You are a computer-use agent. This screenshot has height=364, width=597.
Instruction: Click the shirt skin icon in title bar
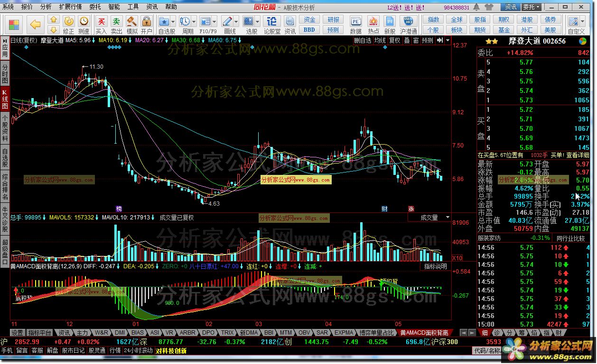pyautogui.click(x=489, y=7)
